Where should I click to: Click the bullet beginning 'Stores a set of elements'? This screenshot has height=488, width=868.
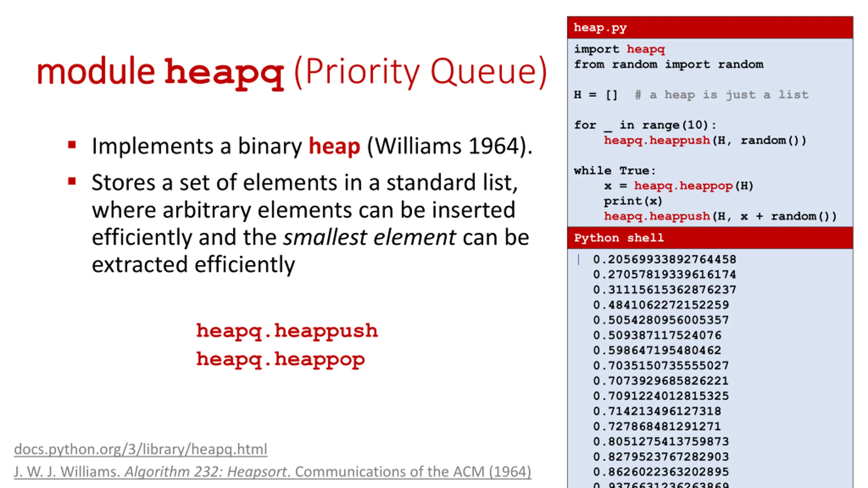pyautogui.click(x=310, y=224)
